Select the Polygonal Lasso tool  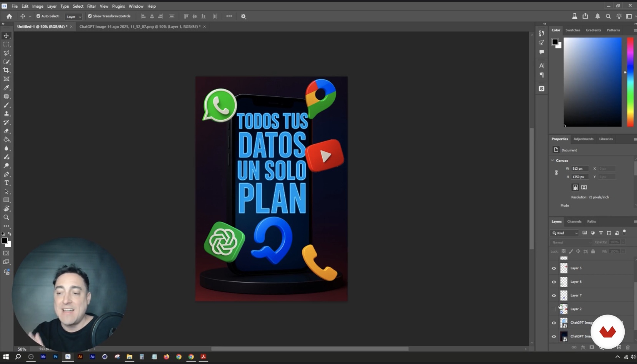[7, 53]
